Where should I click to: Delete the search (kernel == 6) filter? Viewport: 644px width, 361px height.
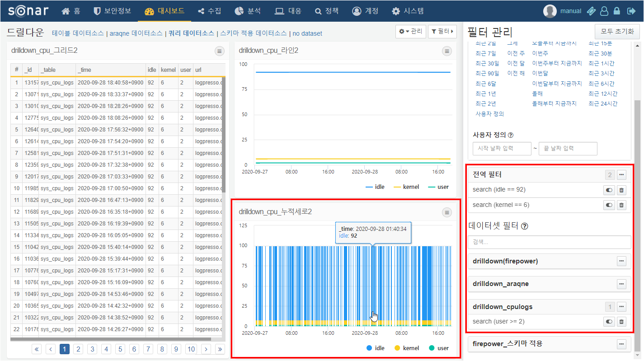tap(621, 205)
